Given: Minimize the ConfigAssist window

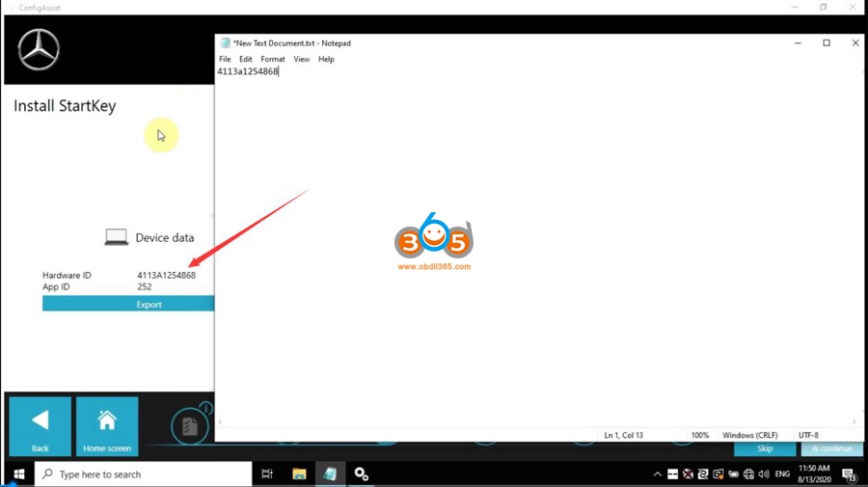Looking at the screenshot, I should (795, 7).
